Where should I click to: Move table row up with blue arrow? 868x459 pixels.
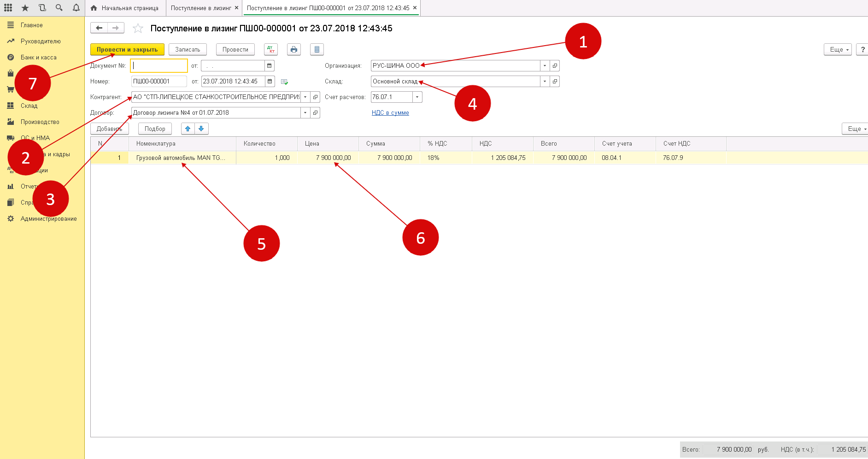188,129
